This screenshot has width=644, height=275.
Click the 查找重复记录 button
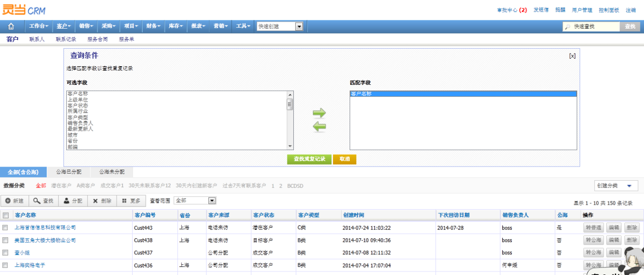pos(309,159)
